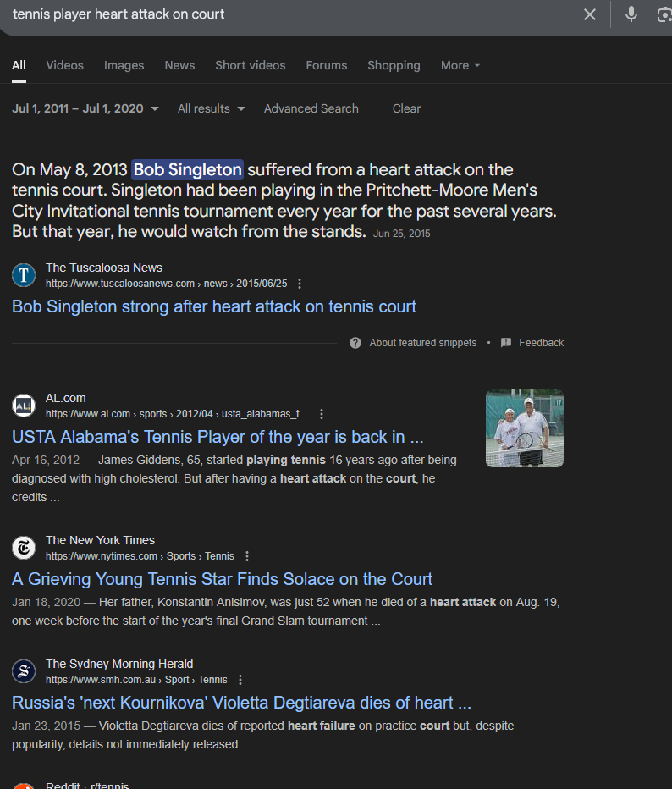Viewport: 672px width, 789px height.
Task: Open three-dot menu for AL.com result
Action: pos(322,414)
